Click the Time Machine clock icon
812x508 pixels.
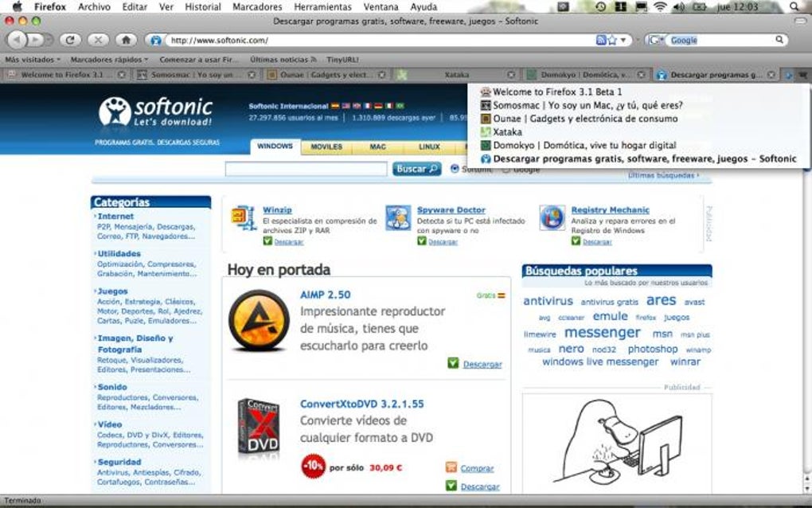[x=601, y=6]
